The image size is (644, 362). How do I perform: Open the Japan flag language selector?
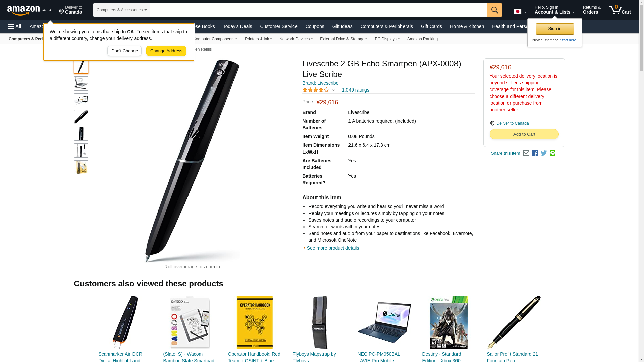pyautogui.click(x=520, y=12)
